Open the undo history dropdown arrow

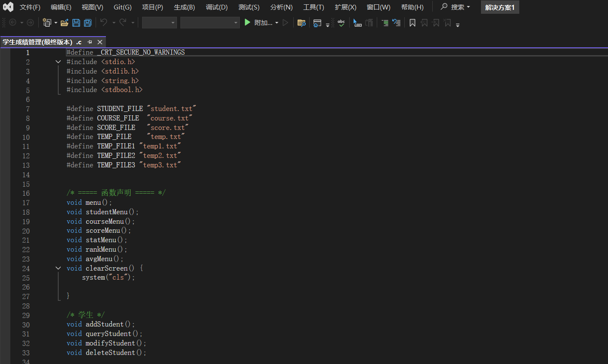[x=114, y=23]
